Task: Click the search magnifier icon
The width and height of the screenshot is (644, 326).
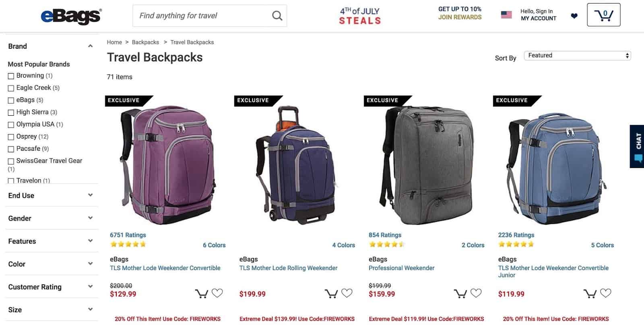Action: pyautogui.click(x=277, y=16)
